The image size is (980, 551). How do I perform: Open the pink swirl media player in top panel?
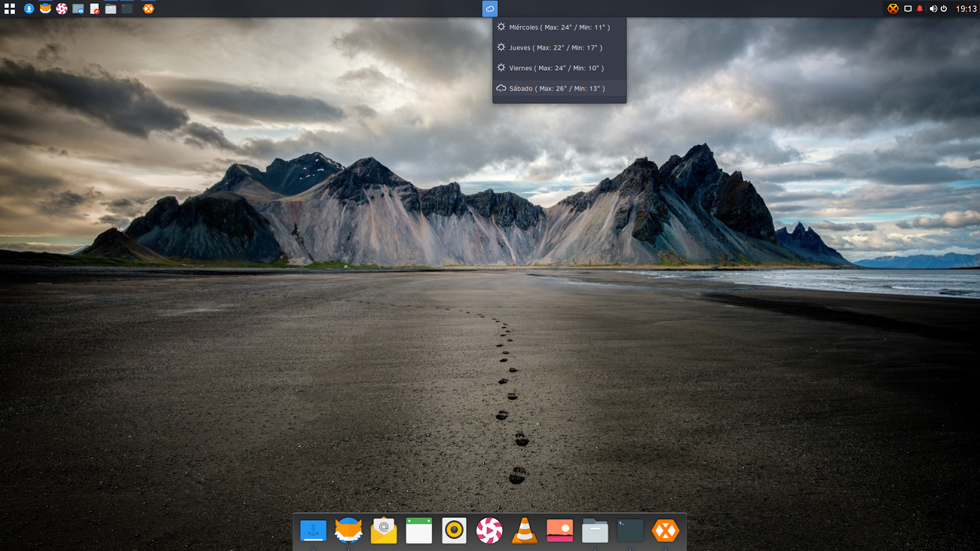click(62, 9)
